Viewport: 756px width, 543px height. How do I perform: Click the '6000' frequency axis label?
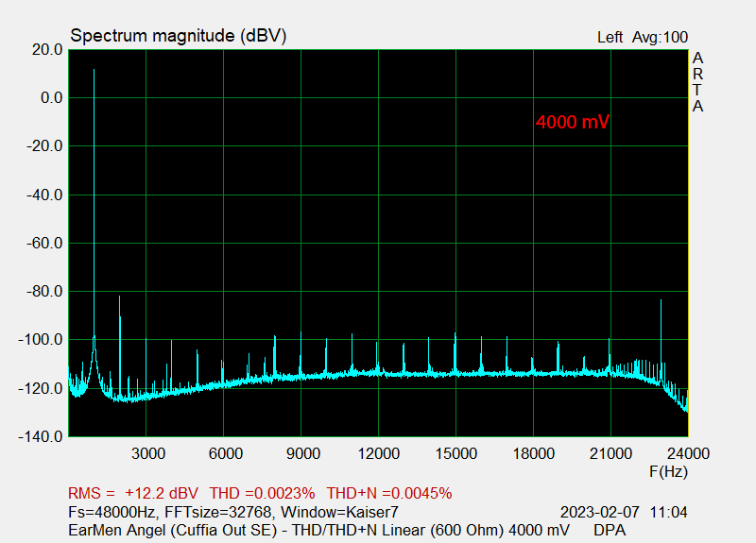225,453
